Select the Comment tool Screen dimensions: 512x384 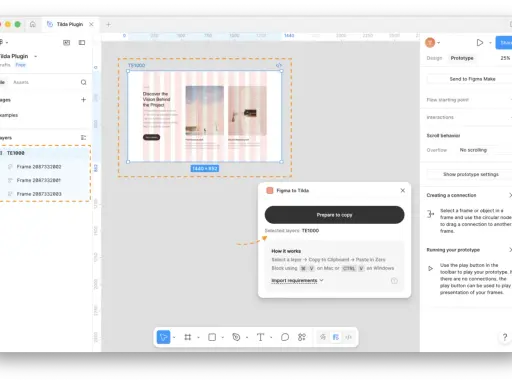[285, 337]
